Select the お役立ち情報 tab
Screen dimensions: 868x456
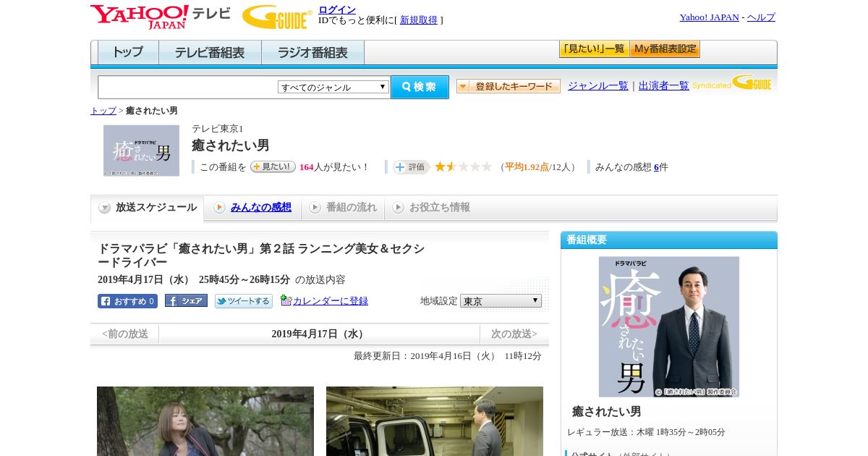click(431, 208)
